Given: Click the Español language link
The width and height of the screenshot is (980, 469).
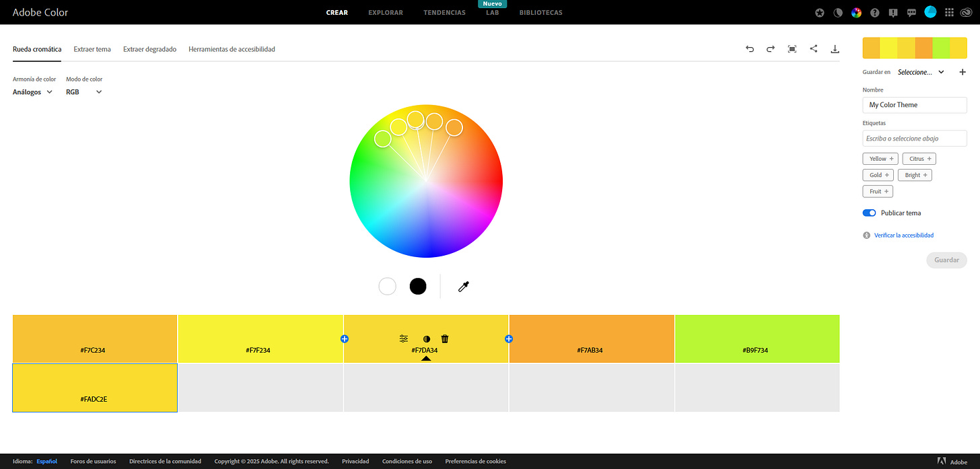Looking at the screenshot, I should coord(46,462).
